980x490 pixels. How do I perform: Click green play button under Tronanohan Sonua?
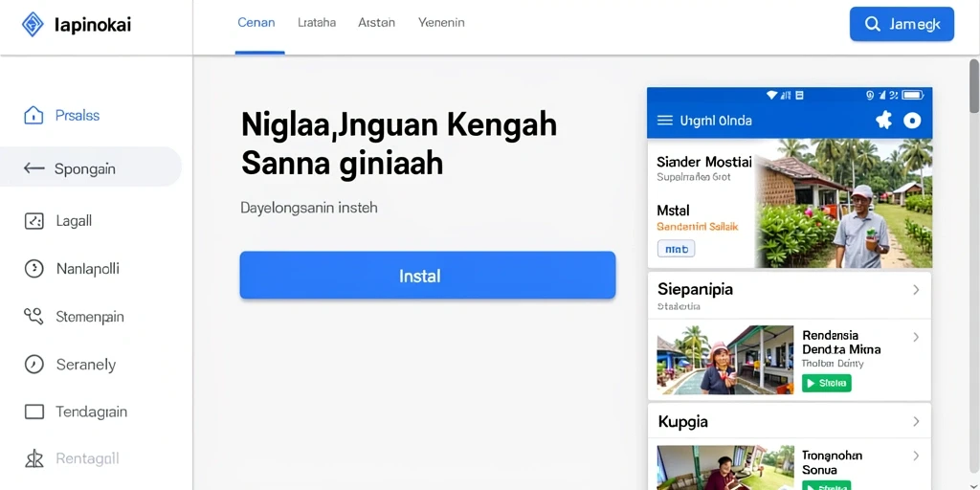click(x=826, y=485)
